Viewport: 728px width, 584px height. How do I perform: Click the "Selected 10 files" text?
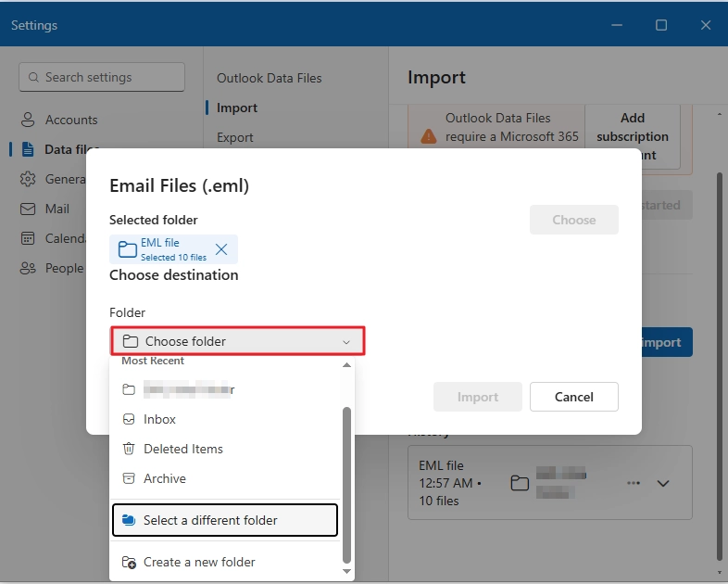point(173,258)
